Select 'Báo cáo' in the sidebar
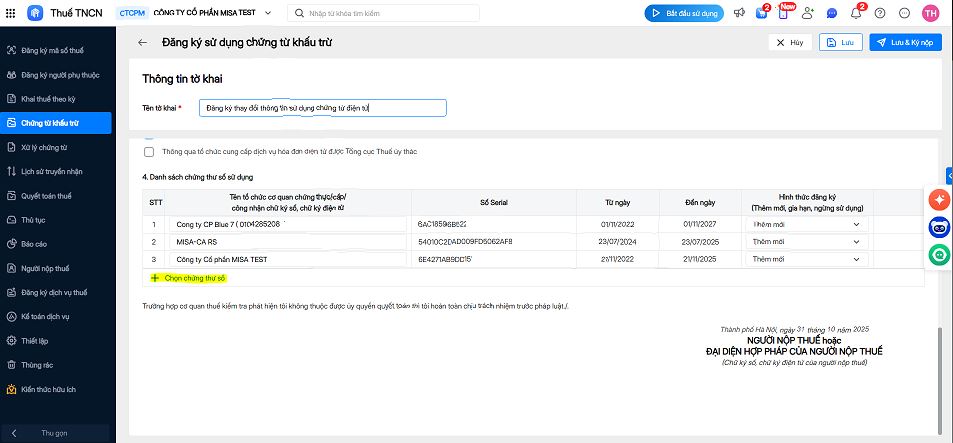 pyautogui.click(x=34, y=243)
